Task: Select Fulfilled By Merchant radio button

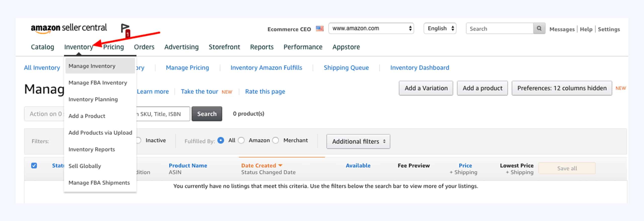Action: pyautogui.click(x=276, y=140)
